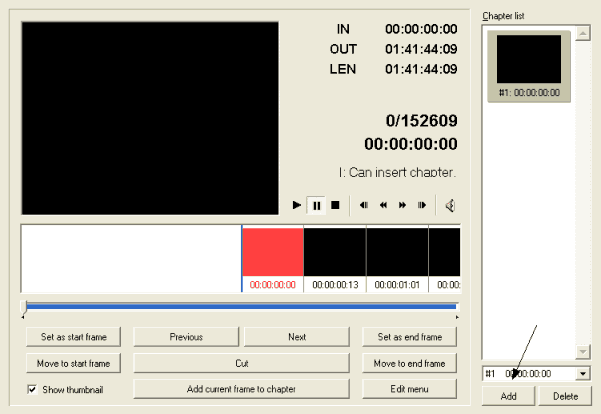Viewport: 601px width, 414px height.
Task: Toggle the Show thumbnail checkbox
Action: [x=33, y=389]
